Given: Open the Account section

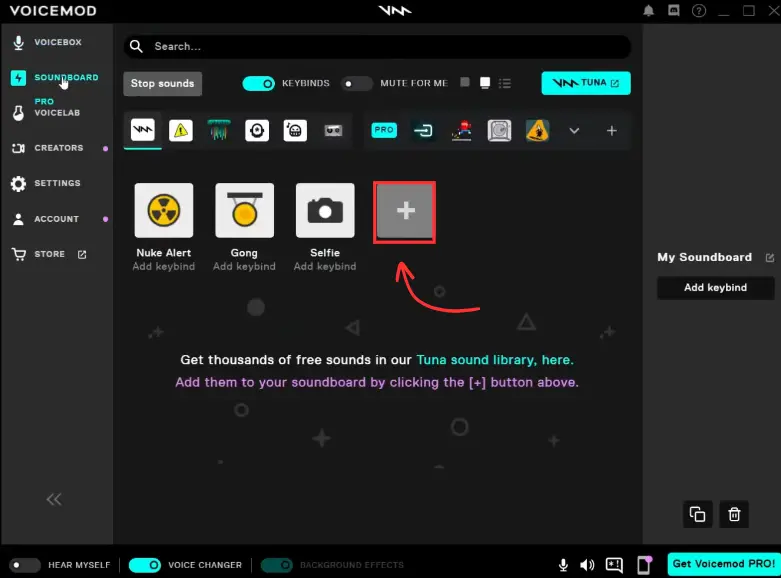Looking at the screenshot, I should click(46, 219).
